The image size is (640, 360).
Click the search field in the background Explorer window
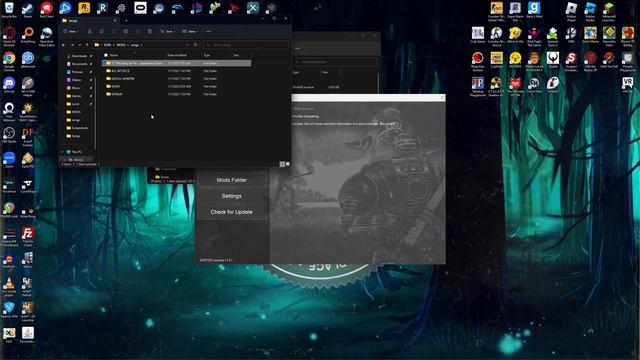coord(336,62)
